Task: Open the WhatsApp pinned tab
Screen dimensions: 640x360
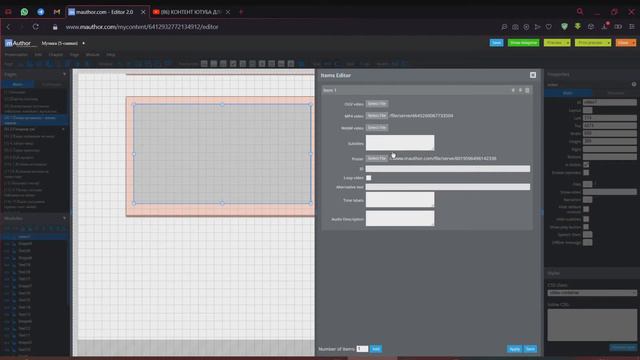Action: coord(24,12)
